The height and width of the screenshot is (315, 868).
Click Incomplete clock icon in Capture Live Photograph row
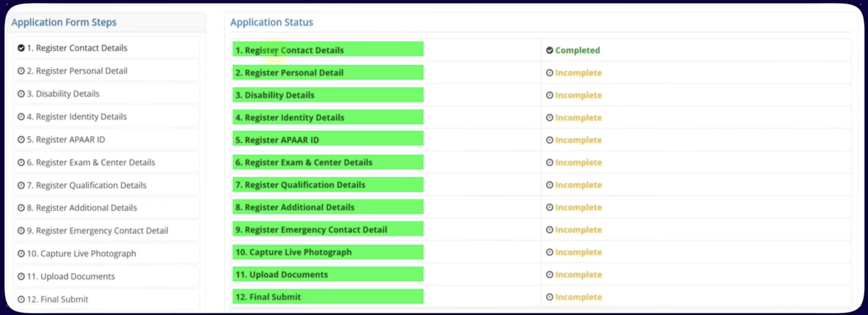click(x=549, y=252)
